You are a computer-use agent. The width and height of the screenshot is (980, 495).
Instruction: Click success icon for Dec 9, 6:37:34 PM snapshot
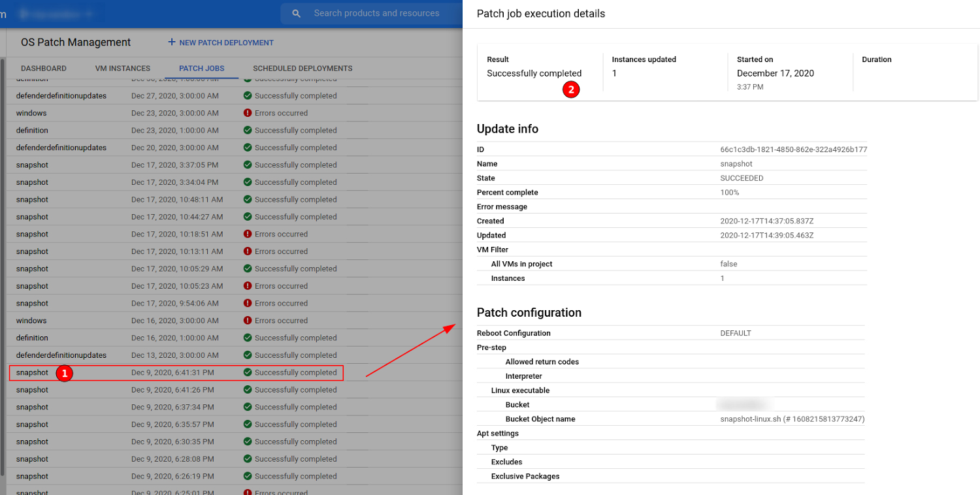pyautogui.click(x=248, y=407)
